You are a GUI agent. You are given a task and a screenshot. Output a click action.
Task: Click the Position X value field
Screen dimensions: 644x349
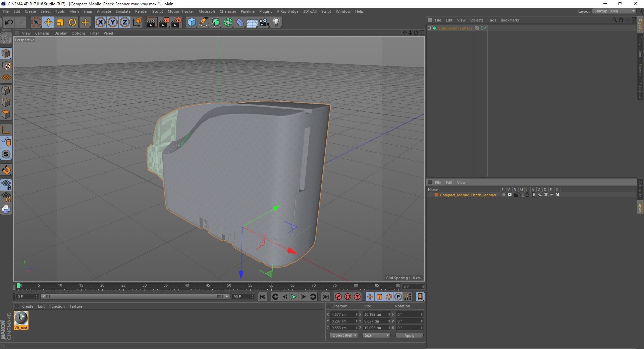click(344, 314)
